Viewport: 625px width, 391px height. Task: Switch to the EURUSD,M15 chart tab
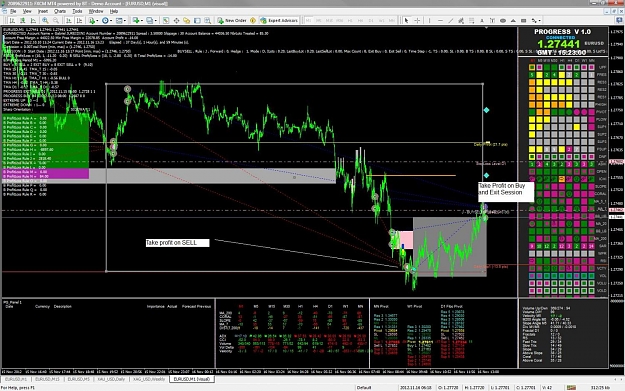(47, 379)
